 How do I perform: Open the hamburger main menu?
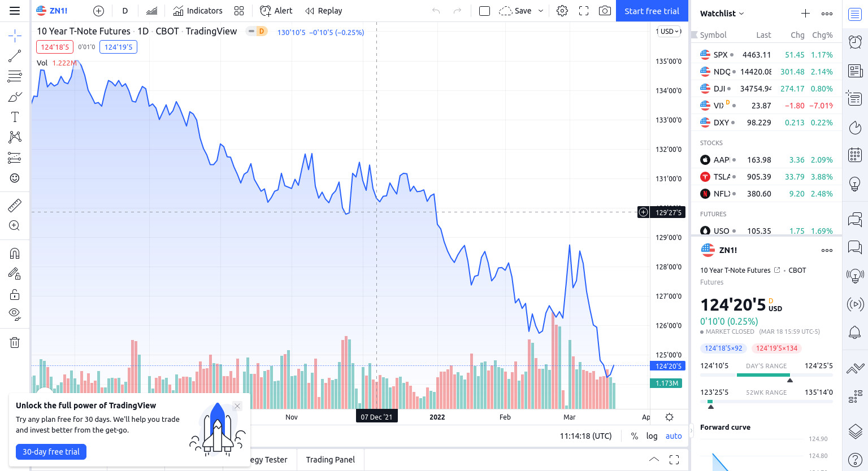click(15, 11)
